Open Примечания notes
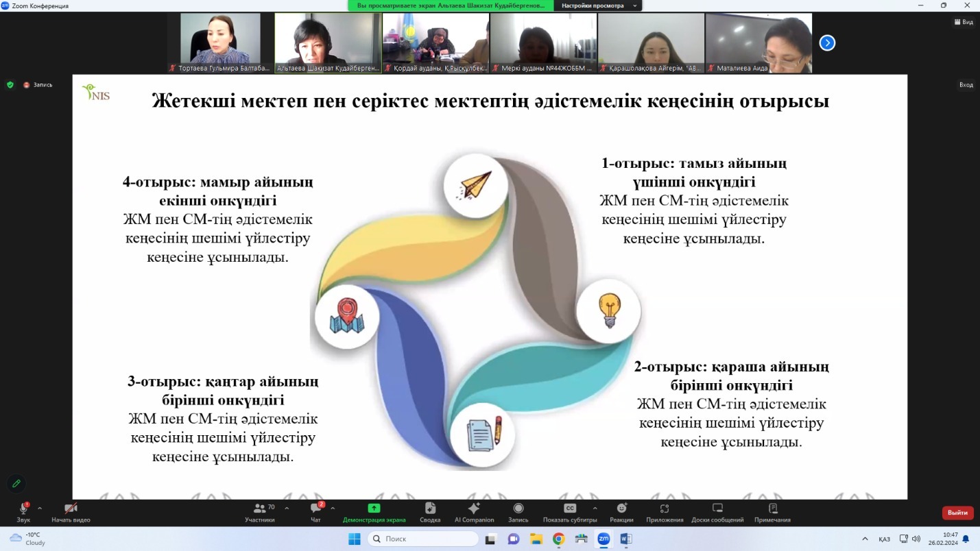The height and width of the screenshot is (551, 980). point(772,512)
